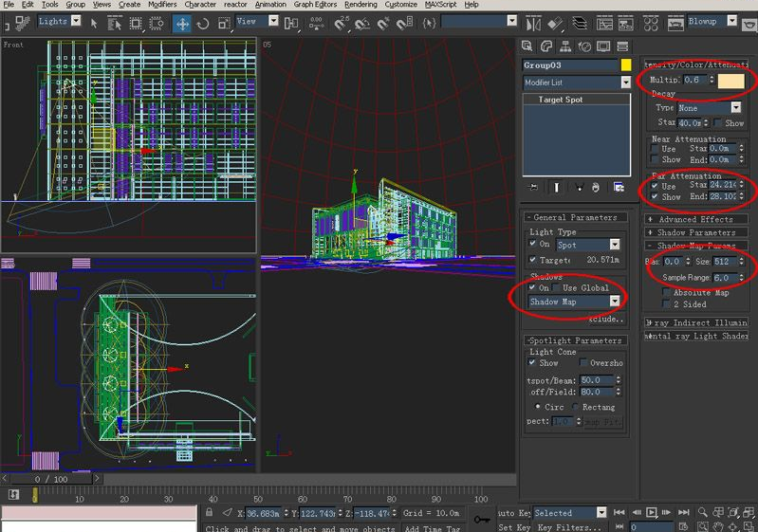Open the Animation menu

click(270, 5)
